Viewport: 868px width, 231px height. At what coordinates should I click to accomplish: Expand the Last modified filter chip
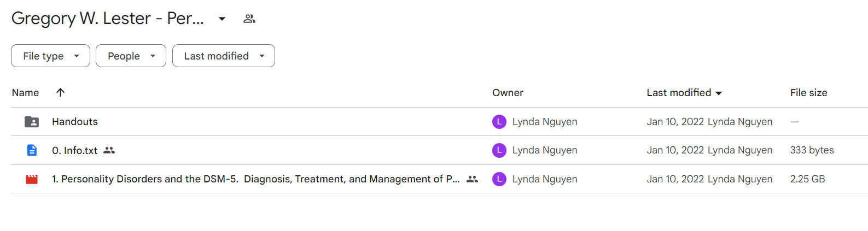click(x=224, y=56)
